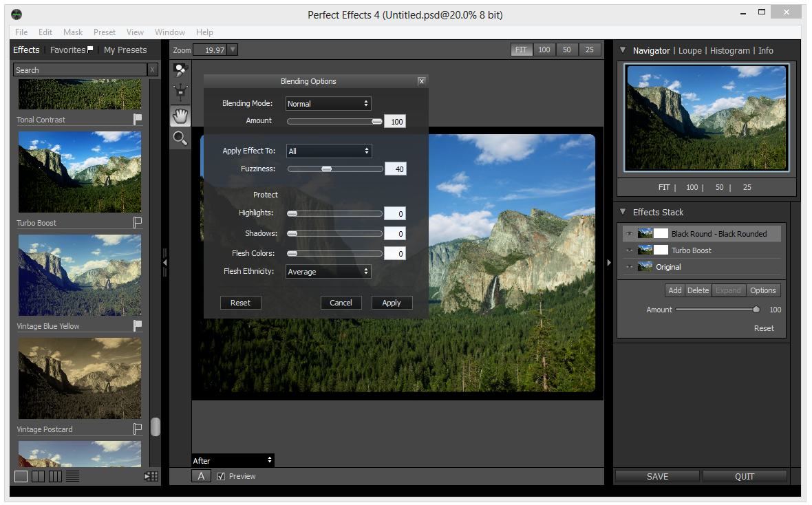812x505 pixels.
Task: Close the Blending Options dialog
Action: pyautogui.click(x=422, y=81)
